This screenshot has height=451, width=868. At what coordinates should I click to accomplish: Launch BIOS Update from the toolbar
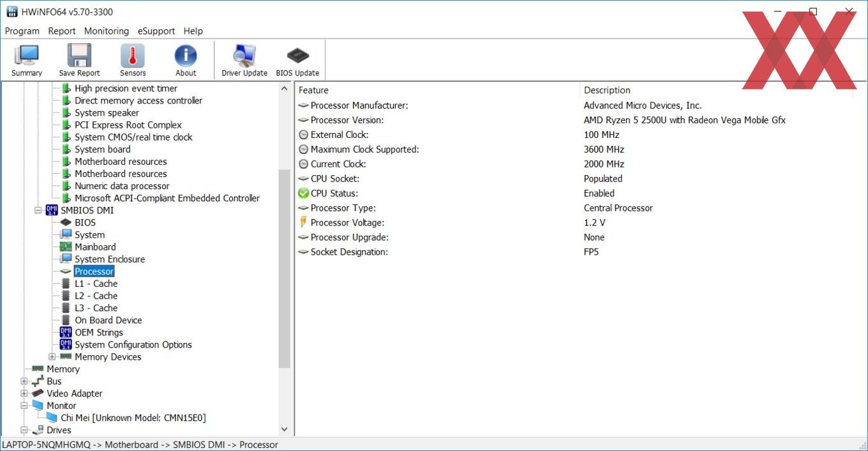297,61
